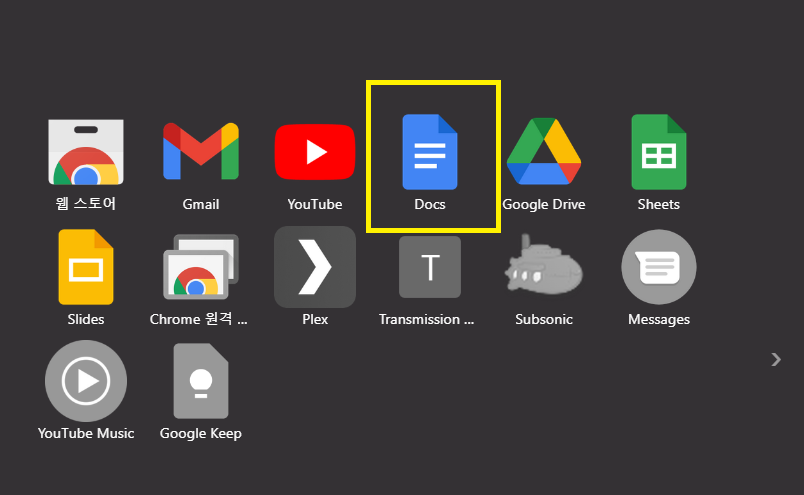Go to next apps page arrow
Viewport: 804px width, 495px height.
pos(776,360)
